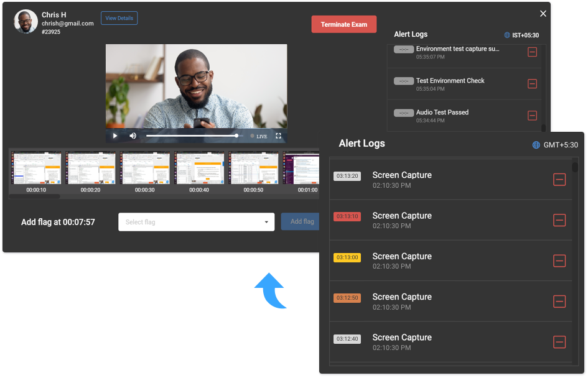Open the Select flag dropdown
The height and width of the screenshot is (378, 588).
click(x=196, y=221)
